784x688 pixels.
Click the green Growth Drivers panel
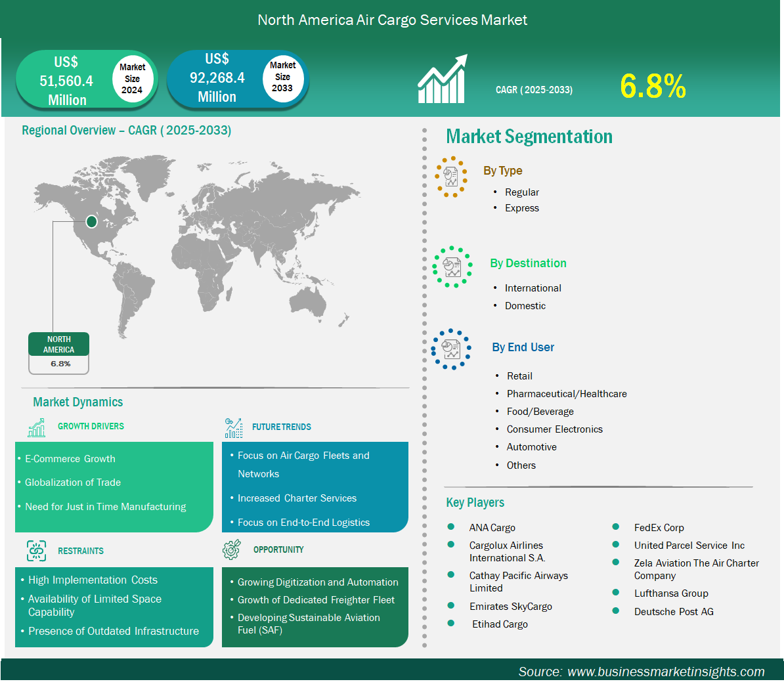[114, 486]
